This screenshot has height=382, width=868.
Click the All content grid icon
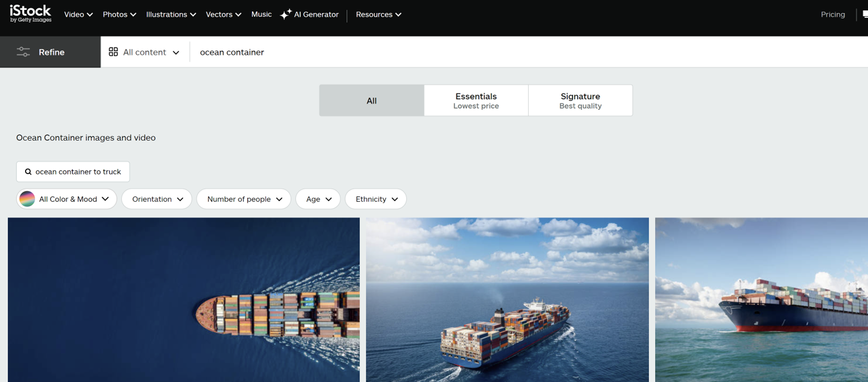coord(114,52)
